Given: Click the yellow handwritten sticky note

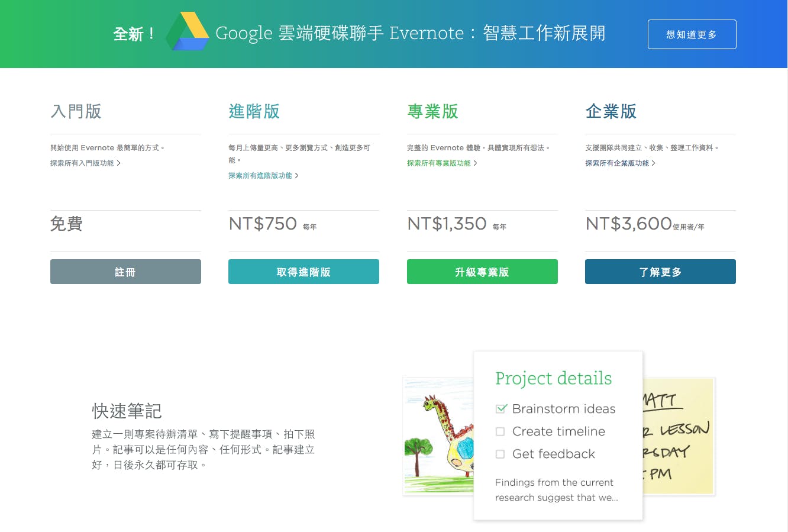Looking at the screenshot, I should tap(679, 436).
